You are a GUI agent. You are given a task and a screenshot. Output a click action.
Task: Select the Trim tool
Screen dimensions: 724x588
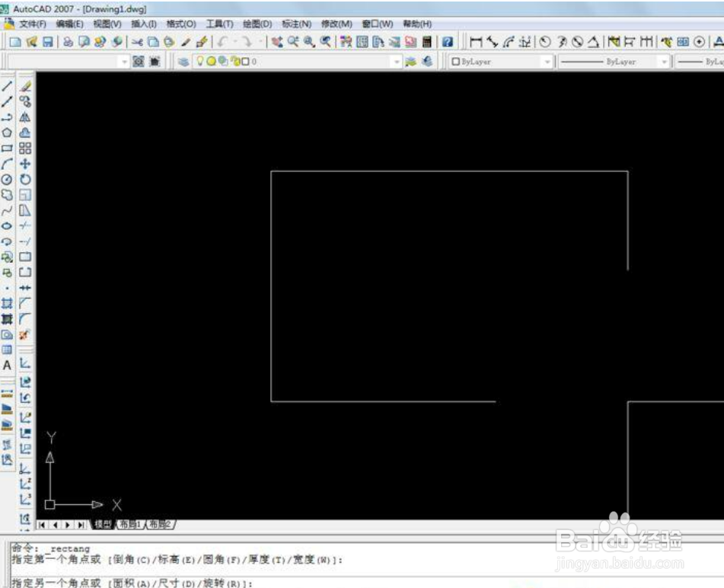(x=25, y=226)
